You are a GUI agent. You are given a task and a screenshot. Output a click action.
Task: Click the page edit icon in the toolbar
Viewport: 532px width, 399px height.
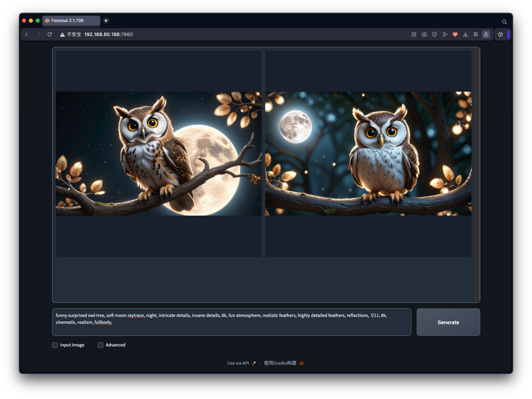click(x=413, y=34)
